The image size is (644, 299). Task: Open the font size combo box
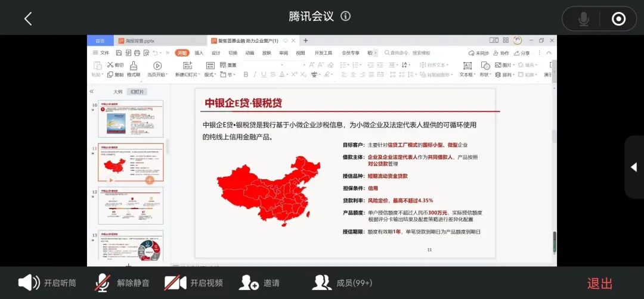click(x=296, y=65)
